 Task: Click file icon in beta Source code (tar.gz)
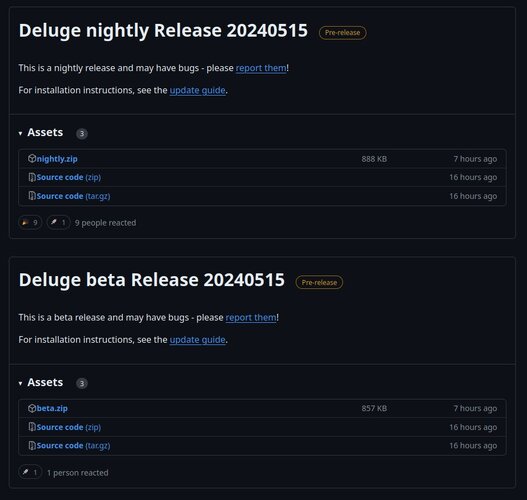[x=32, y=446]
